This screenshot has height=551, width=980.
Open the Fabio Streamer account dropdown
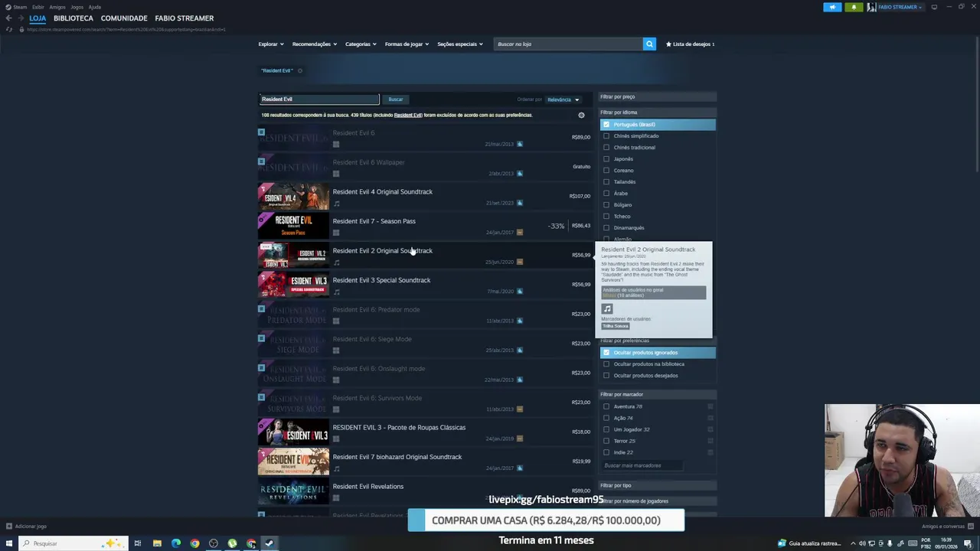[x=900, y=7]
